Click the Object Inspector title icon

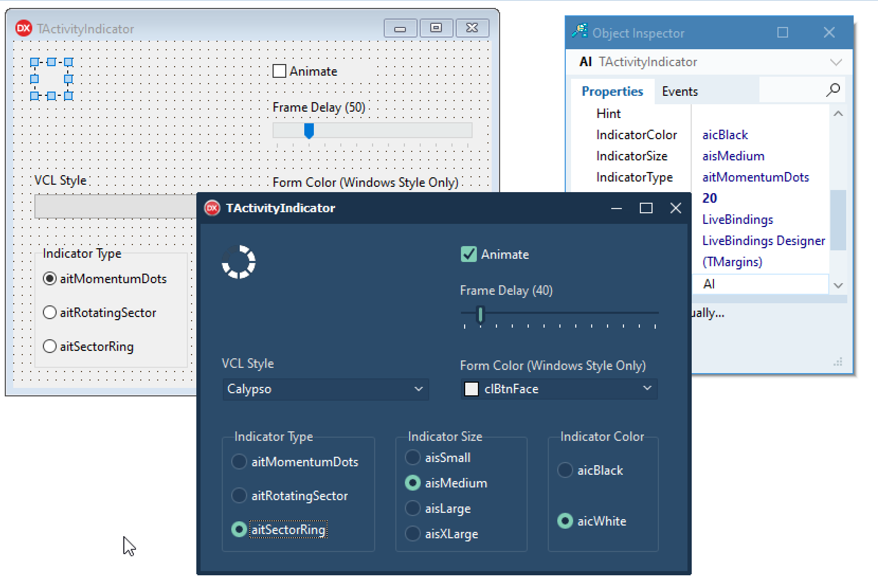click(580, 31)
